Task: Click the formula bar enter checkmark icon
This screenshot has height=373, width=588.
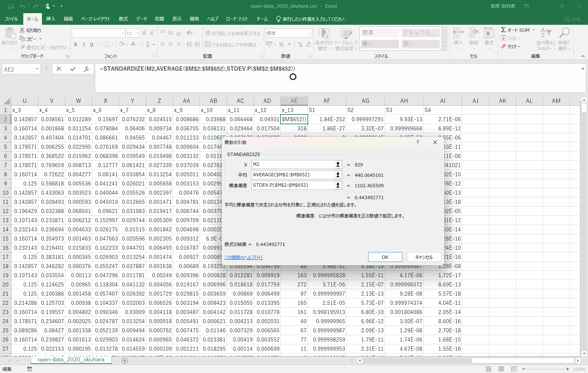Action: click(73, 69)
